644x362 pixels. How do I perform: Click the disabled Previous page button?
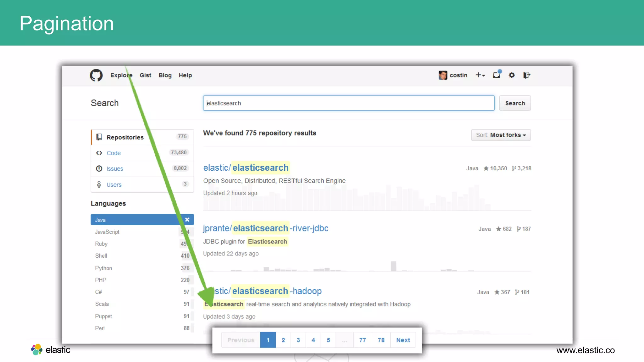tap(241, 340)
